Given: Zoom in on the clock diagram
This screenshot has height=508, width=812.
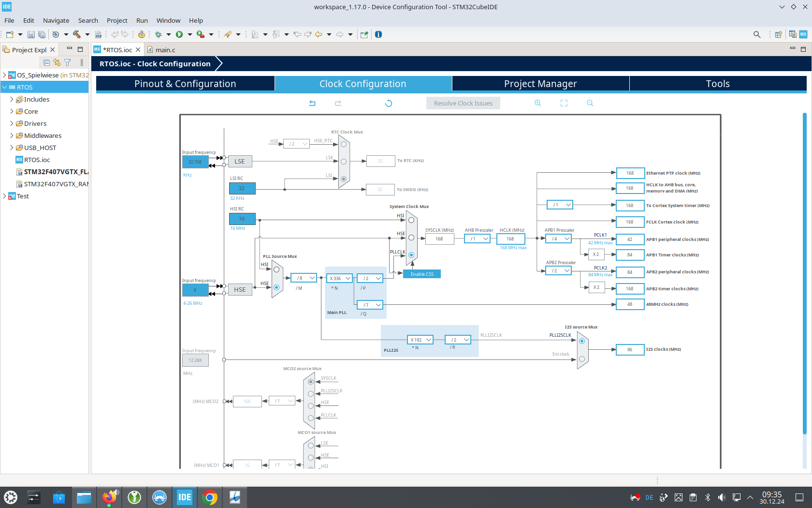Looking at the screenshot, I should coord(538,103).
